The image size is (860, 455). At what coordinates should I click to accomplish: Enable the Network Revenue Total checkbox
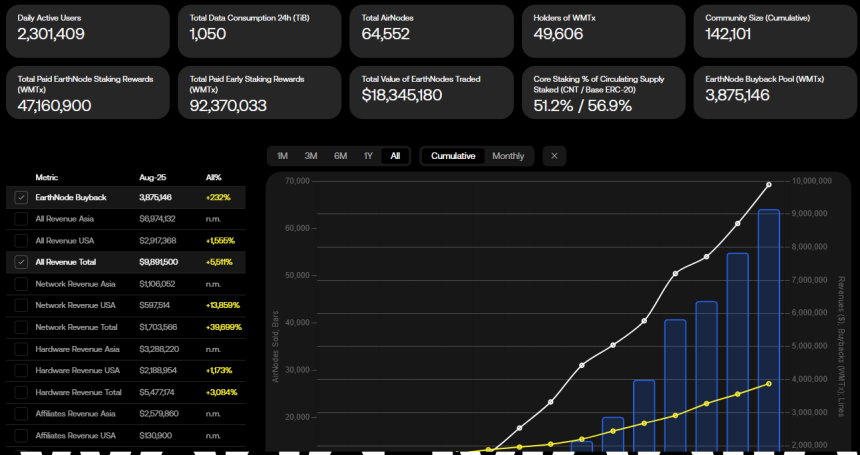(21, 327)
